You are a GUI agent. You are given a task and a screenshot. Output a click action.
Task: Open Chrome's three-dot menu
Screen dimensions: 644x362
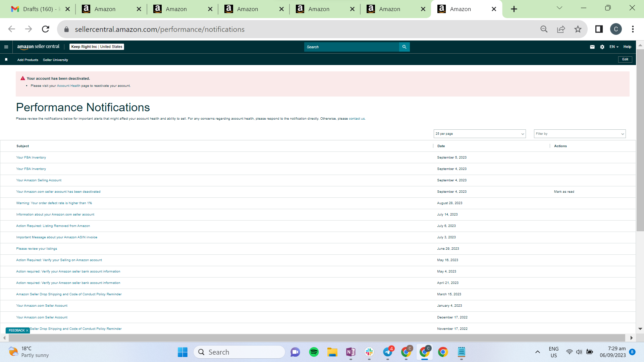(x=633, y=29)
